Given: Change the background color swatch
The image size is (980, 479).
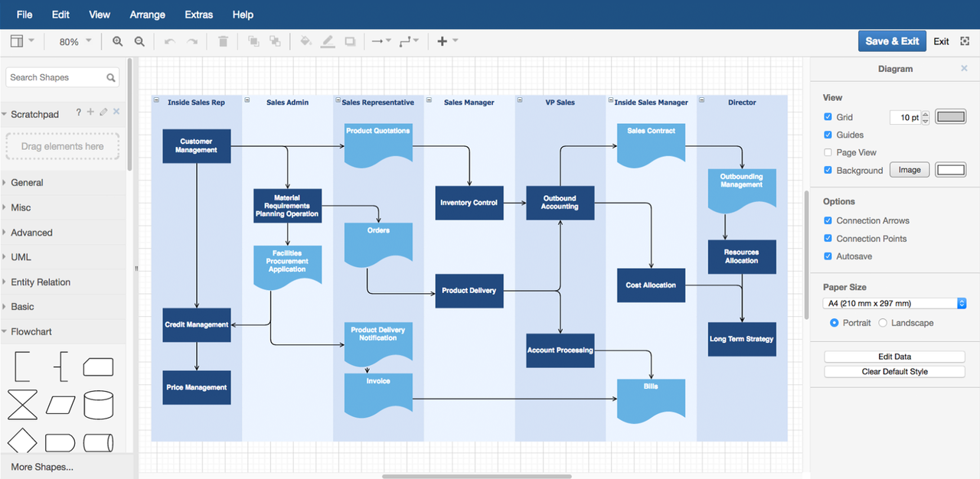Looking at the screenshot, I should point(950,169).
